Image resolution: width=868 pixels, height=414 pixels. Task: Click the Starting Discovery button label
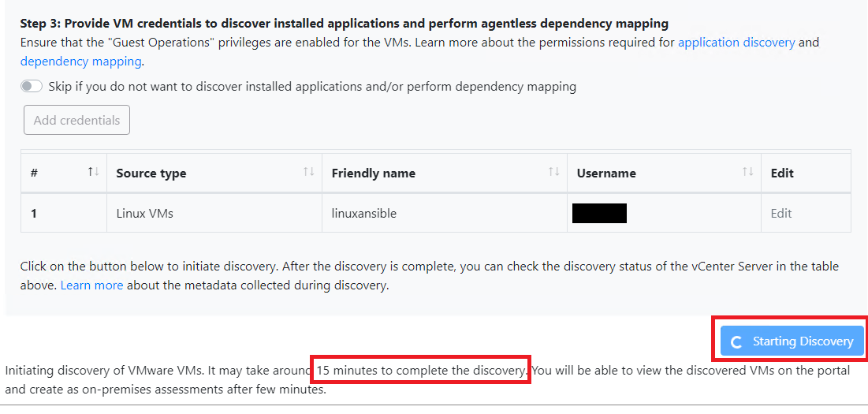(x=803, y=341)
